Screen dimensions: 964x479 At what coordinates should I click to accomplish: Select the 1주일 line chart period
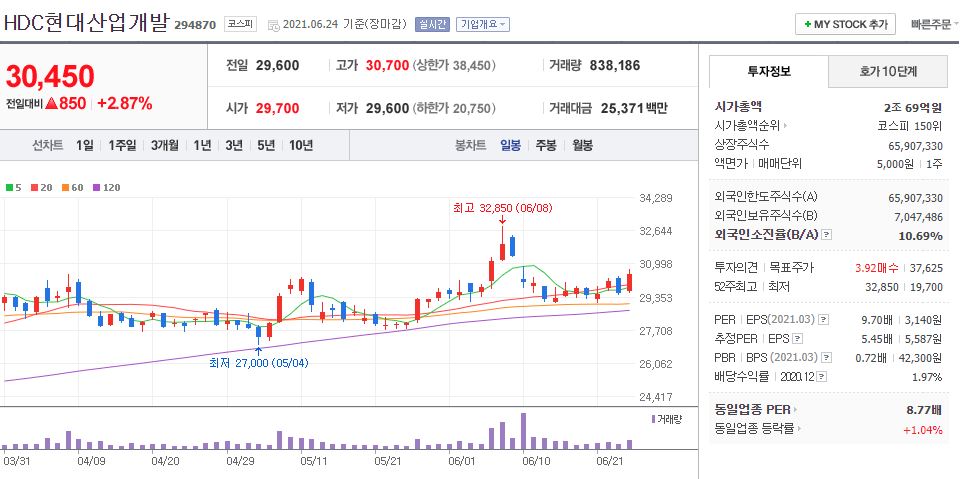point(122,146)
